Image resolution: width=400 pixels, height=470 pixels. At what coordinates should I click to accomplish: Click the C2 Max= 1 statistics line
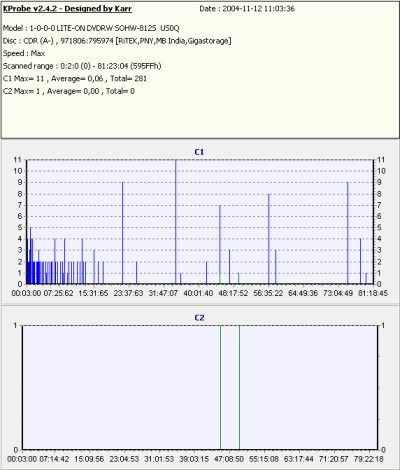(x=69, y=91)
